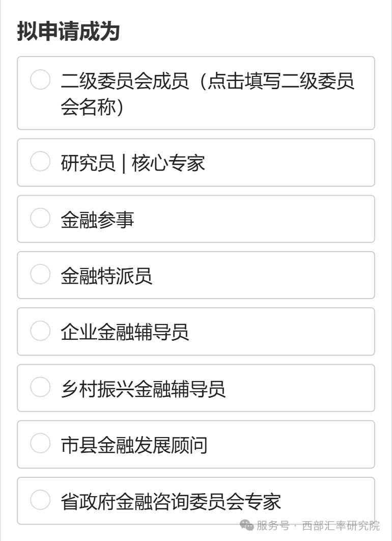The image size is (392, 541).
Task: Click the 拟申请成为 section heading
Action: [68, 32]
